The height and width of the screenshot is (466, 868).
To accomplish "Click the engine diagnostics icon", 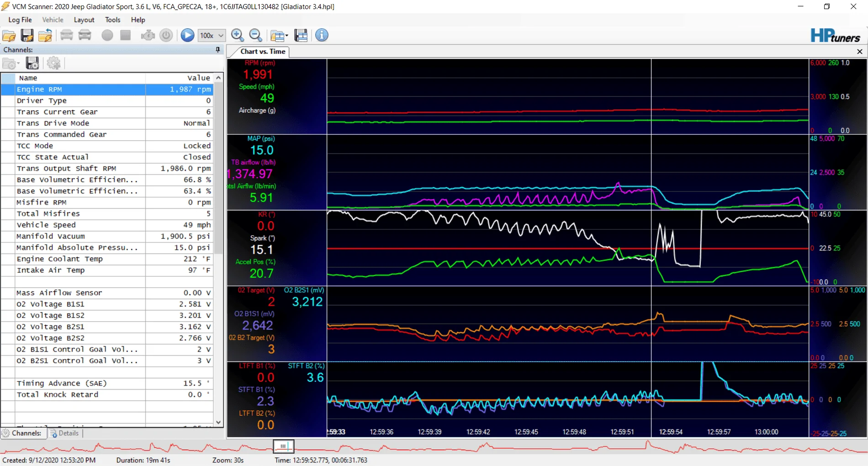I will click(148, 35).
